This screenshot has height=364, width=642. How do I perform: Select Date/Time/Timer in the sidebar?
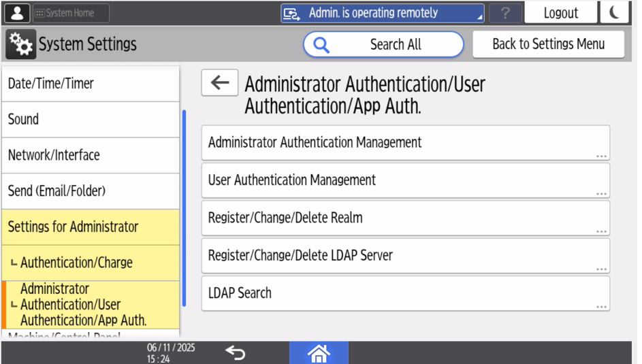tap(91, 84)
